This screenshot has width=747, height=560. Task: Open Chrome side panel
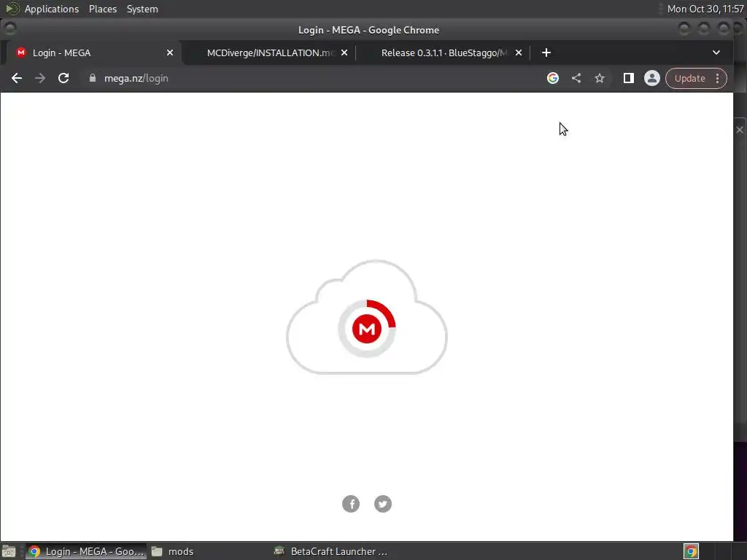(628, 78)
